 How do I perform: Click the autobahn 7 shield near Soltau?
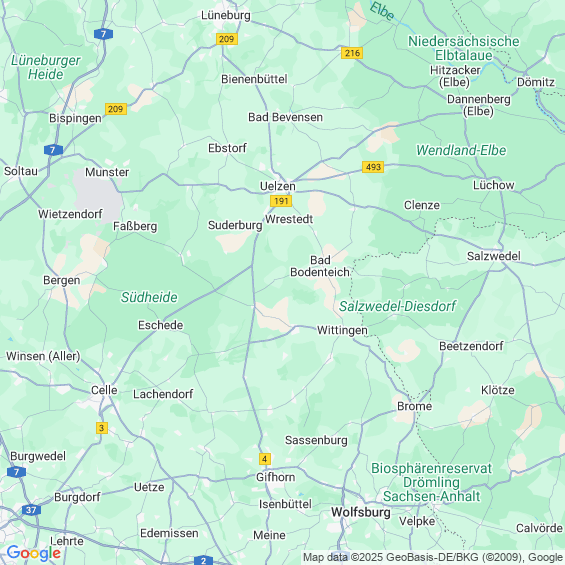pos(53,150)
